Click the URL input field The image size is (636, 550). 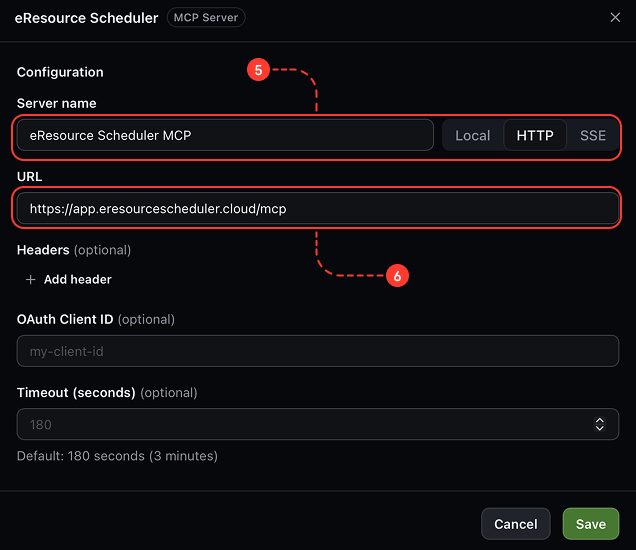tap(318, 208)
